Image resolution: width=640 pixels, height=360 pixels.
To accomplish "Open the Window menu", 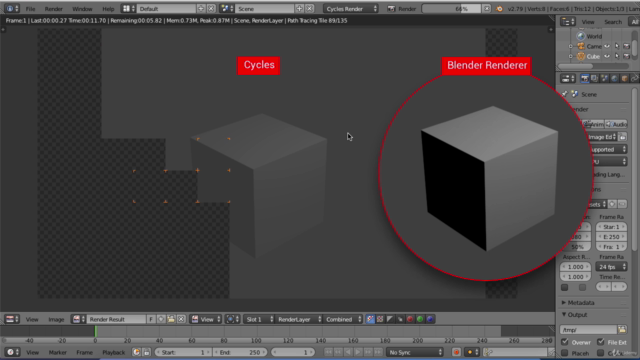I will [x=82, y=9].
